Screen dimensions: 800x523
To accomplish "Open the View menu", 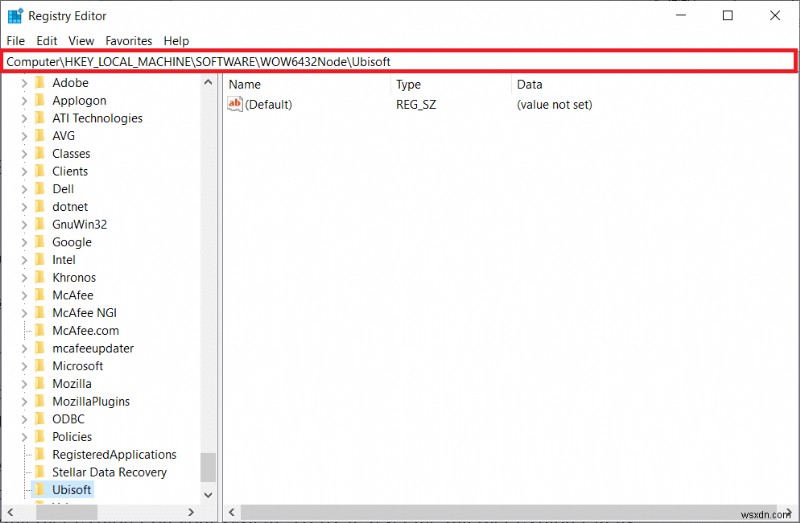I will (81, 41).
